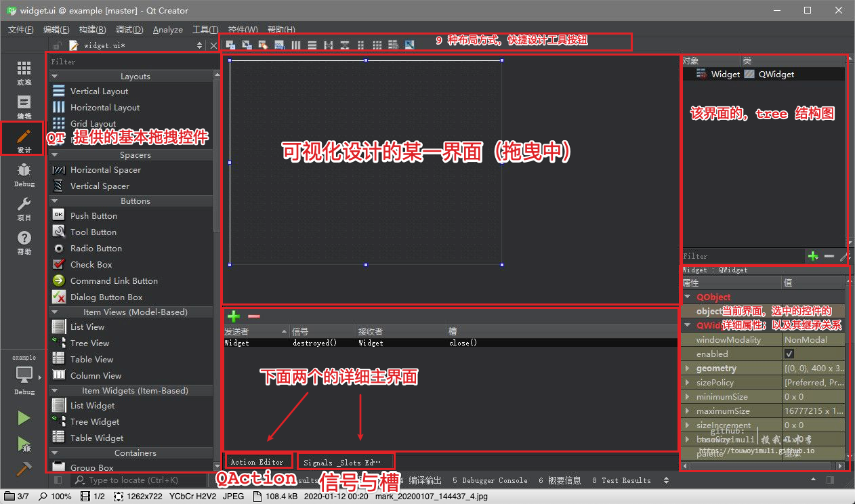The image size is (855, 504).
Task: Toggle the enabled property checkbox
Action: (789, 354)
